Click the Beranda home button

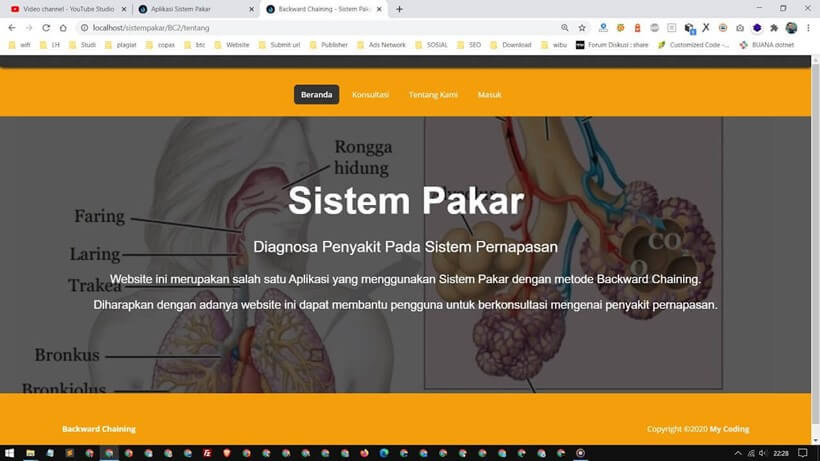point(316,95)
